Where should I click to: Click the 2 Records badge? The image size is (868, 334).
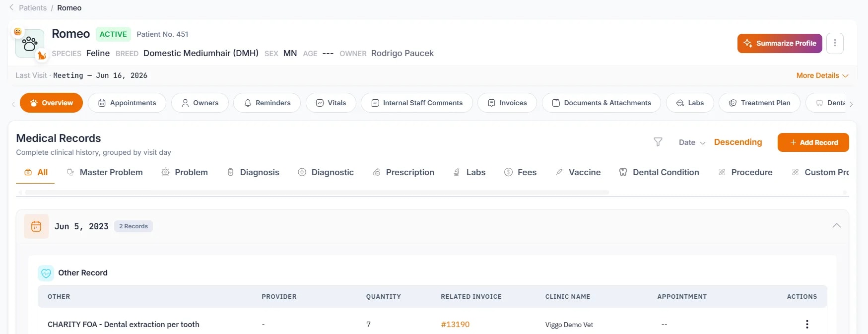pyautogui.click(x=134, y=226)
